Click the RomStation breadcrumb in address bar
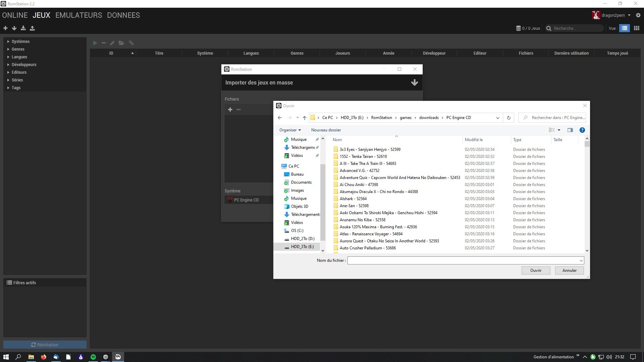Image resolution: width=644 pixels, height=362 pixels. pyautogui.click(x=381, y=118)
